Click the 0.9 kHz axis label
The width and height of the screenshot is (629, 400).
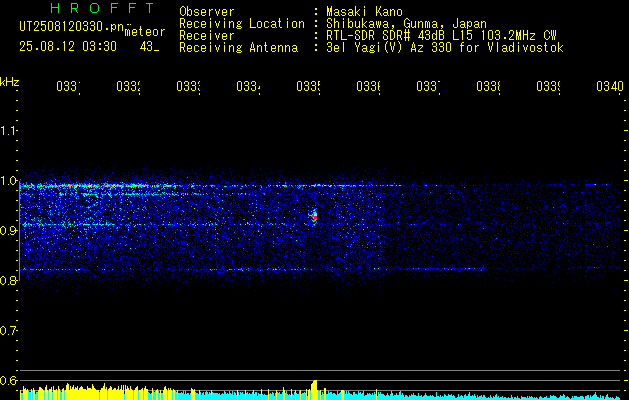[x=8, y=231]
